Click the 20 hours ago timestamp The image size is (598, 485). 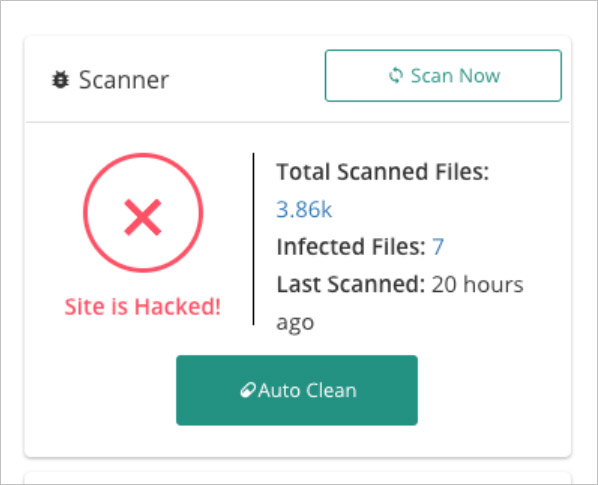400,304
